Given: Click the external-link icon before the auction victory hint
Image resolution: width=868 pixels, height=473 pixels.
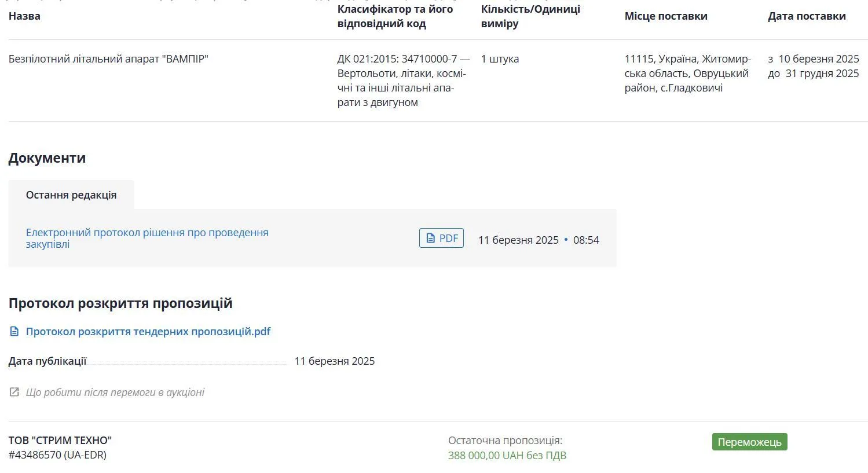Looking at the screenshot, I should click(14, 393).
